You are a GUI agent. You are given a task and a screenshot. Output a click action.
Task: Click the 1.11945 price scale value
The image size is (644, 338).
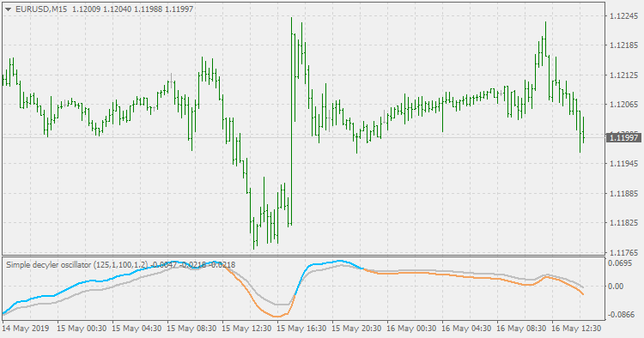tap(624, 164)
